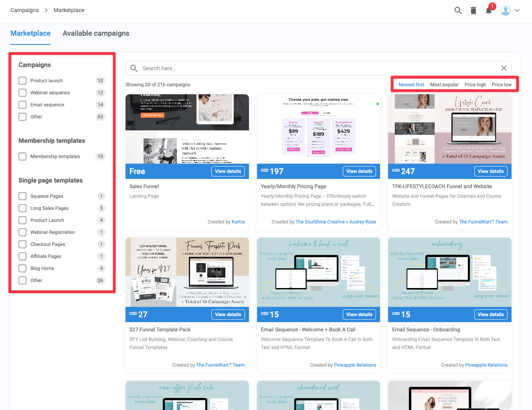Screen dimensions: 532x410
Task: Tick the Product launch campaigns checkbox
Action: 22,81
